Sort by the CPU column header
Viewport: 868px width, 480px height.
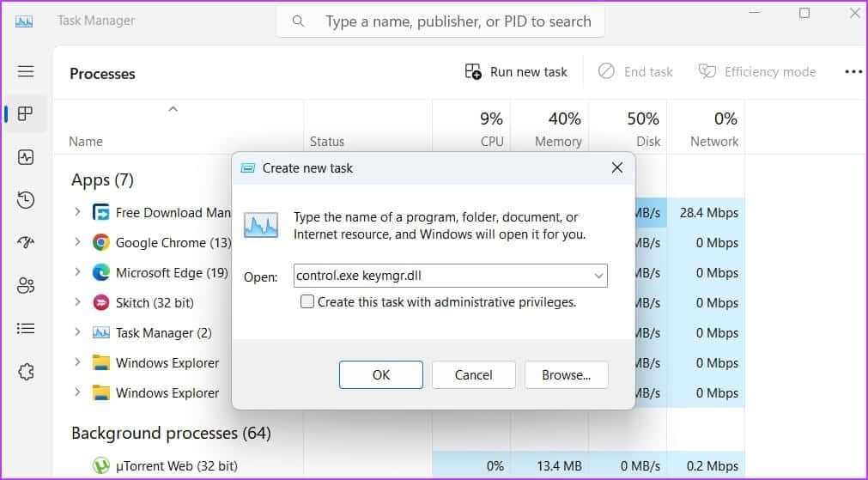[492, 142]
